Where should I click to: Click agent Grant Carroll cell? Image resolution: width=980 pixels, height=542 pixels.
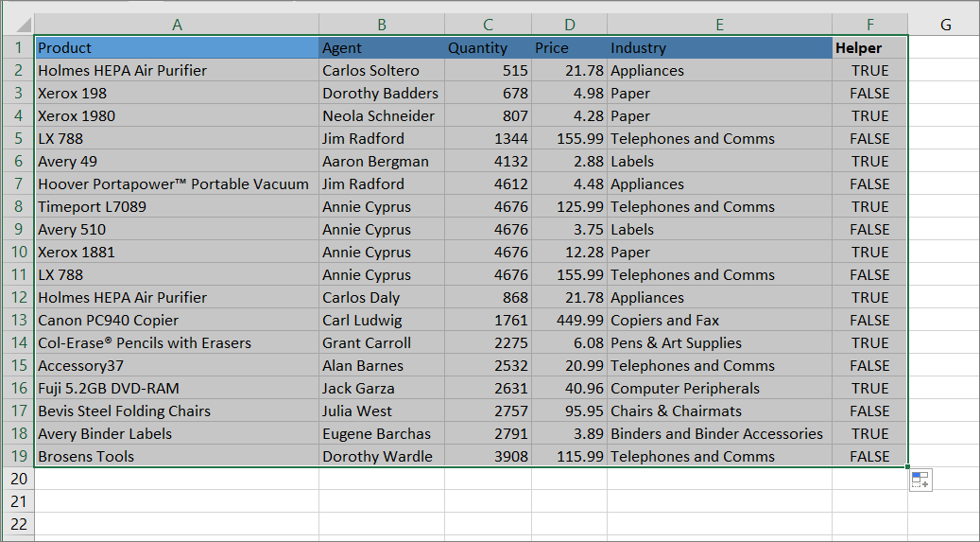tap(382, 343)
